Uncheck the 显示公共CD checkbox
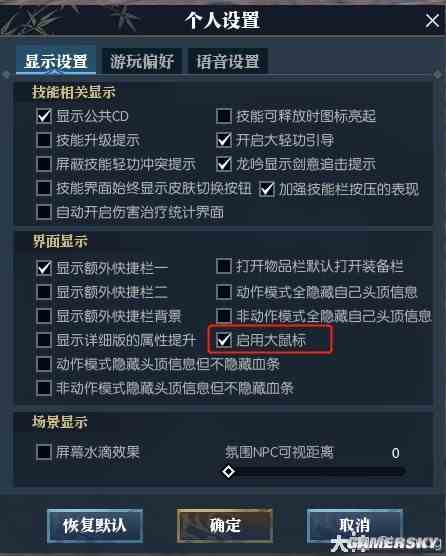 point(44,116)
